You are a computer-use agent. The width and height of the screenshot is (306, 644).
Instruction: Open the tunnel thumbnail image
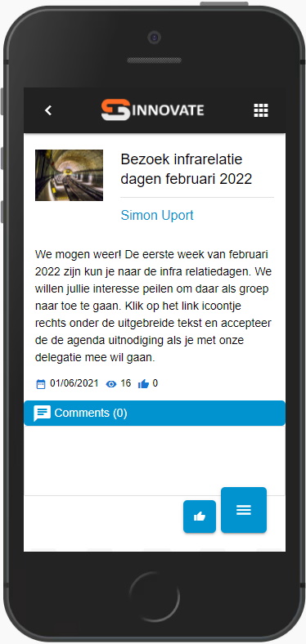(x=69, y=175)
